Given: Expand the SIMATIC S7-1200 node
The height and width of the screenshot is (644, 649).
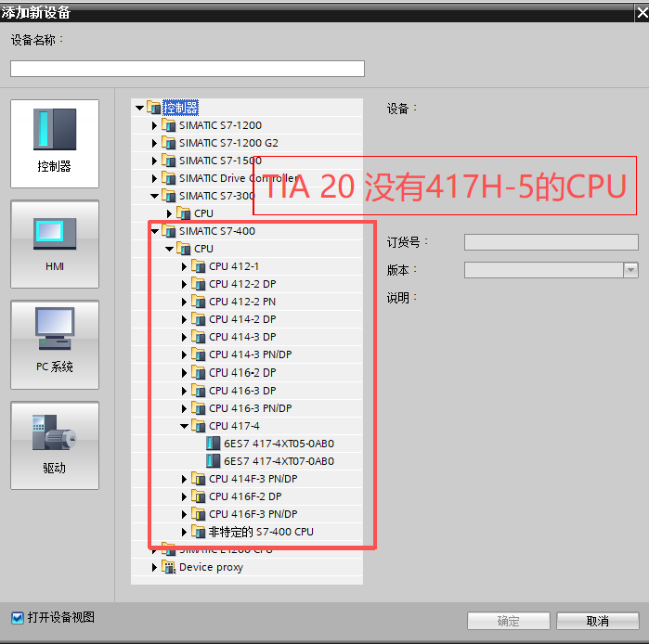Looking at the screenshot, I should click(154, 125).
